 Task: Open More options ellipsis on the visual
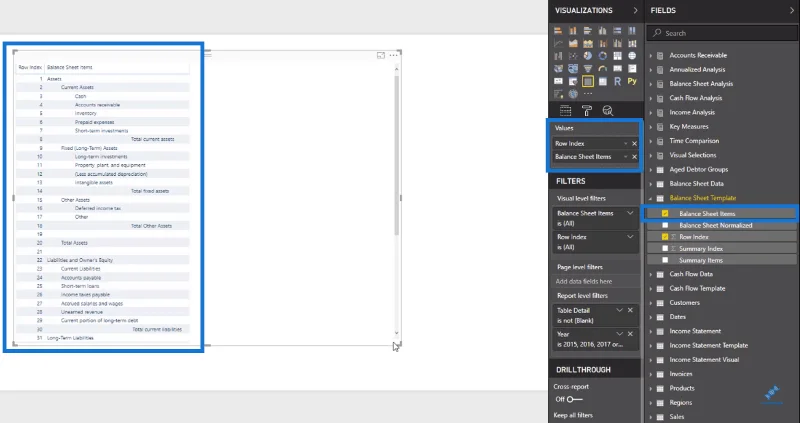point(393,55)
